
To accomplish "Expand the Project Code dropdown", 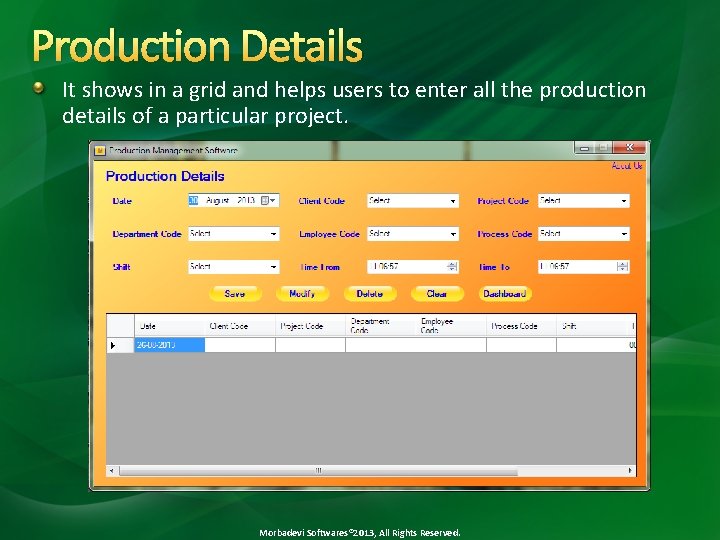I will (624, 201).
